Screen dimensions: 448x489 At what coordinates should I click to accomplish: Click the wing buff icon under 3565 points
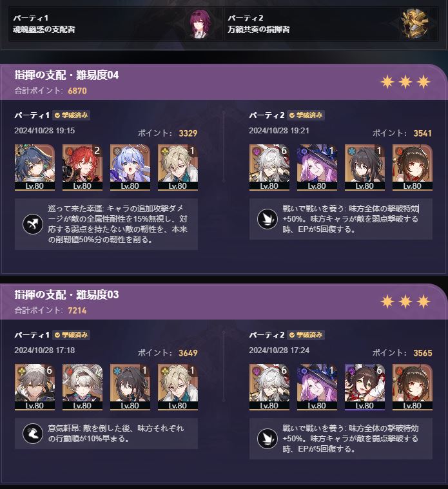point(268,439)
